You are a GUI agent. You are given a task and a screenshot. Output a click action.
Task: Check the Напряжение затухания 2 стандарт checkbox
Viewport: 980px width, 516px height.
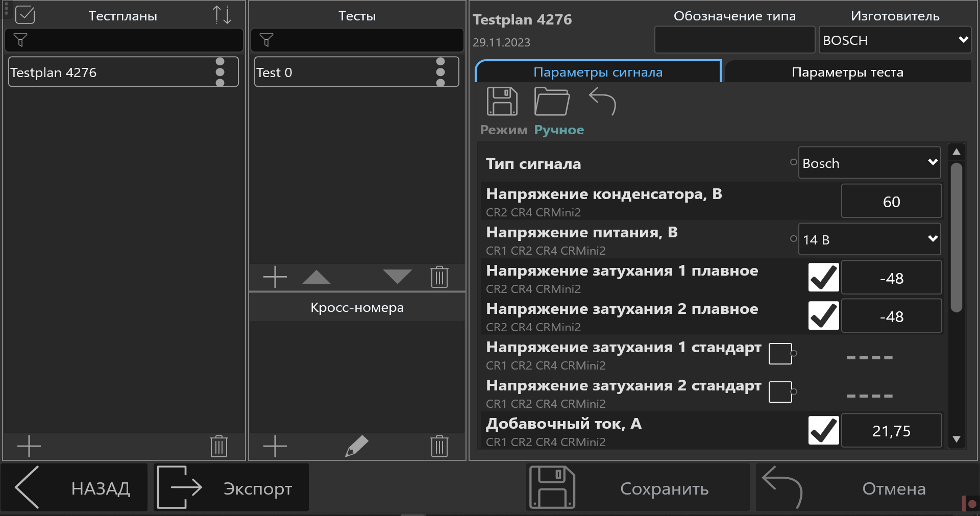[x=780, y=392]
